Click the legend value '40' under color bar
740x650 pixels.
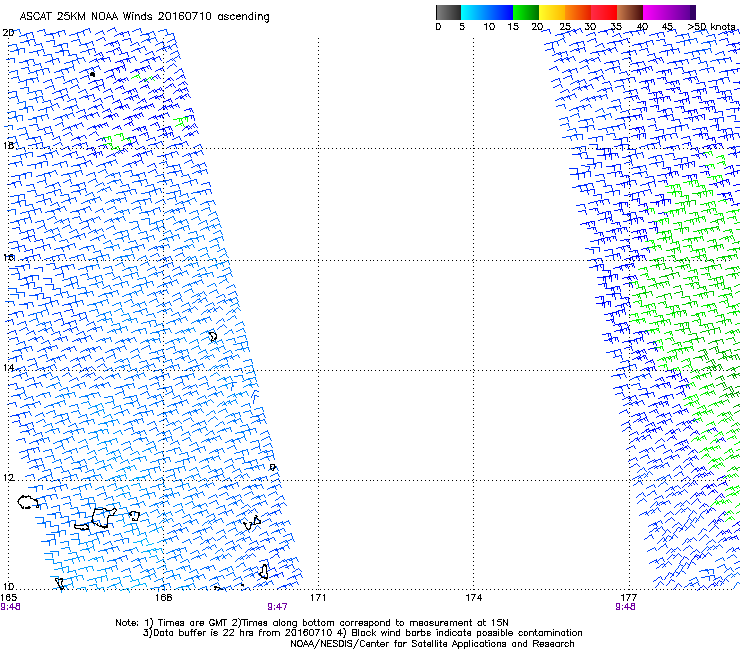(642, 27)
